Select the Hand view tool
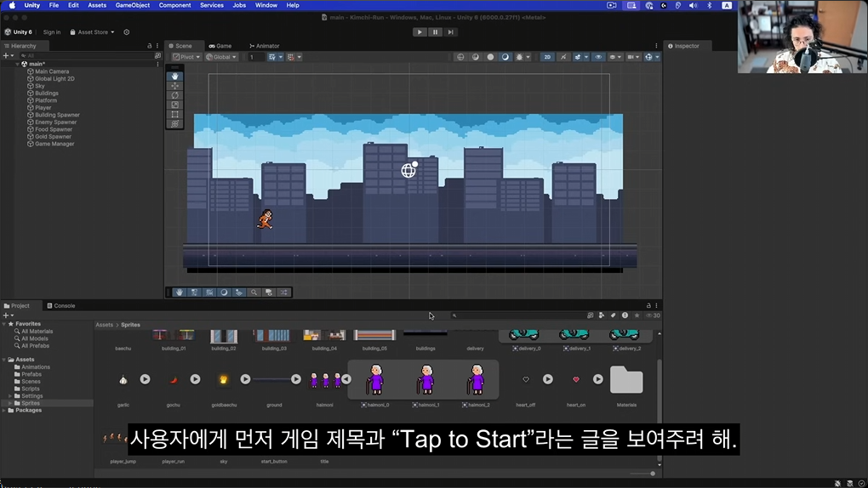Screen dimensions: 868x488 (x=175, y=77)
